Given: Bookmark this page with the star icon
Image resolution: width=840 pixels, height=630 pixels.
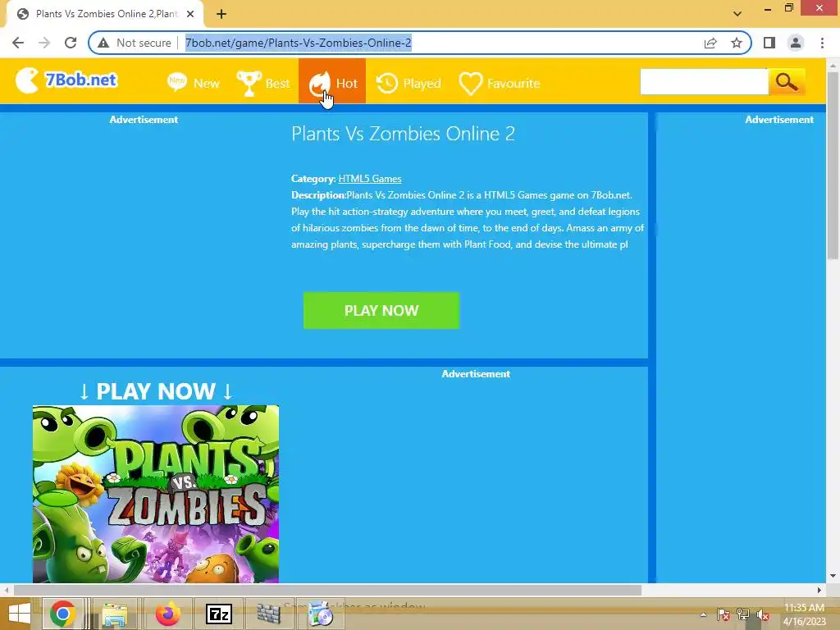Looking at the screenshot, I should (737, 43).
